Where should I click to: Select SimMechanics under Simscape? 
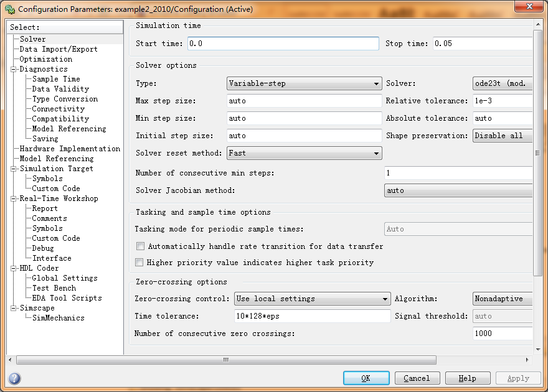(58, 318)
